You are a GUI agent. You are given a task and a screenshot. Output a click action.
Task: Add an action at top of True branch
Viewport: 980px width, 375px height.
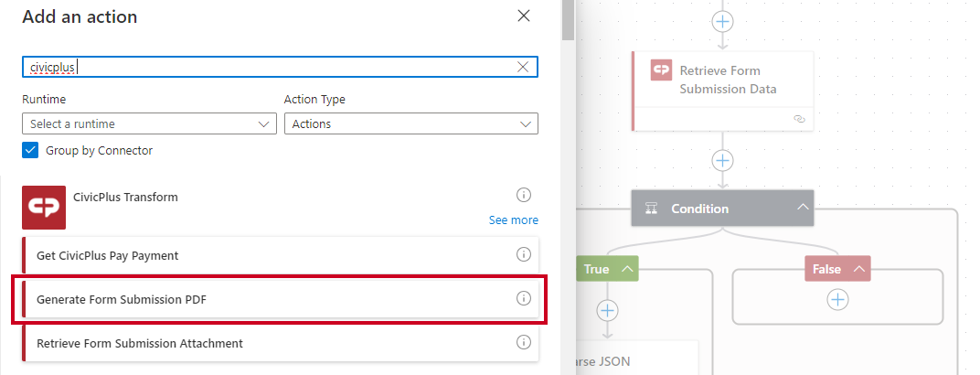[608, 310]
